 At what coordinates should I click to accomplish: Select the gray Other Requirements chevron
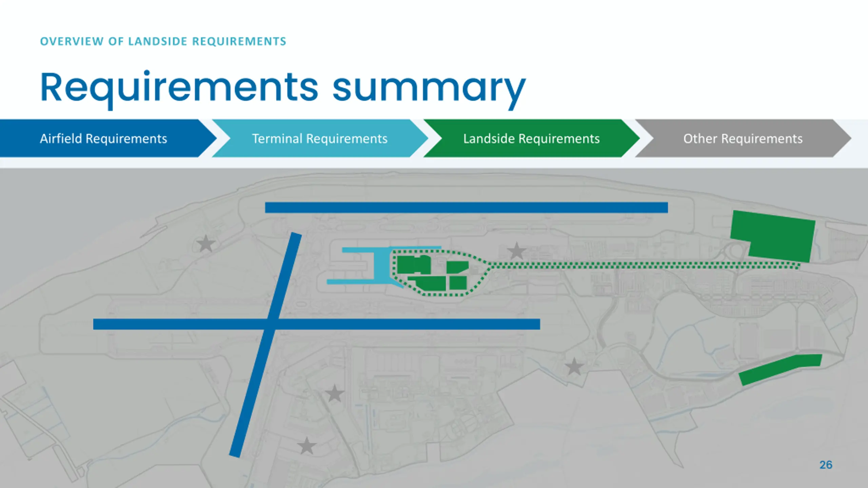click(x=743, y=139)
